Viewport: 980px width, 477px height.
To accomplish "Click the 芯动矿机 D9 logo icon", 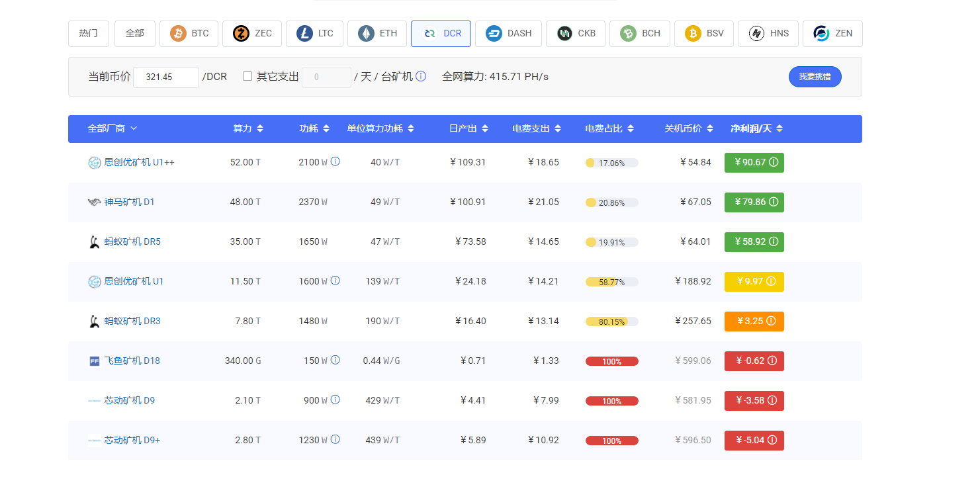I will [x=95, y=401].
